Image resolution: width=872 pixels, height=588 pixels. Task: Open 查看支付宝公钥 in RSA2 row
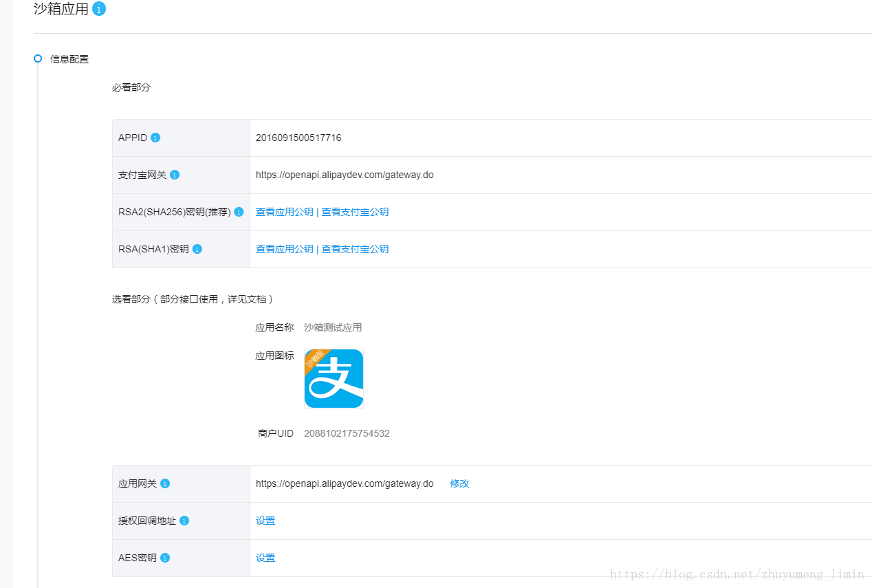(x=355, y=212)
